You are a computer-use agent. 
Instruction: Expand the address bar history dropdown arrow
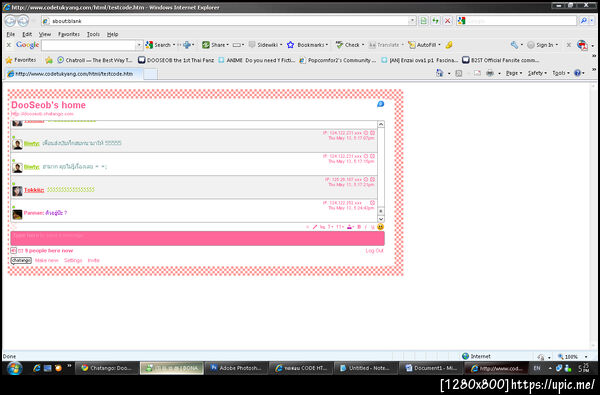point(412,21)
